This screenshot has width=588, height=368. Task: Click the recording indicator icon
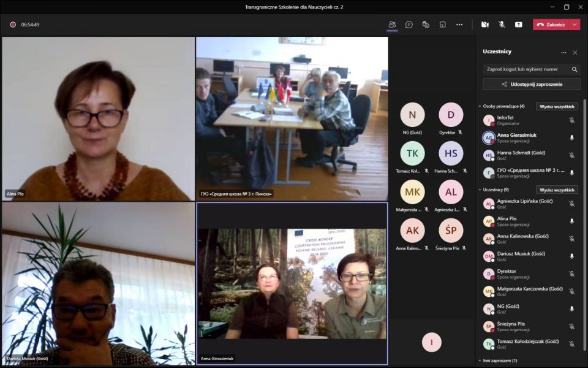(12, 25)
